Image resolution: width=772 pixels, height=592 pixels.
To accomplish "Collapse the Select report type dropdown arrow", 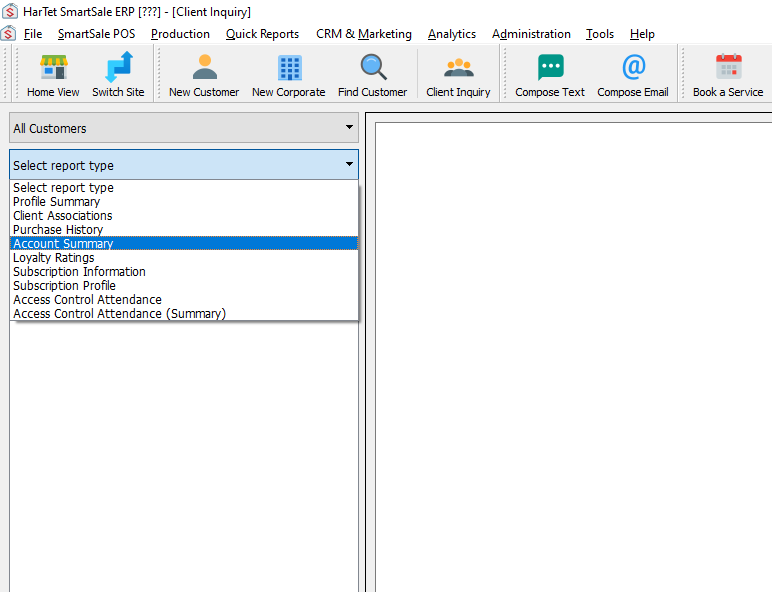I will 349,165.
